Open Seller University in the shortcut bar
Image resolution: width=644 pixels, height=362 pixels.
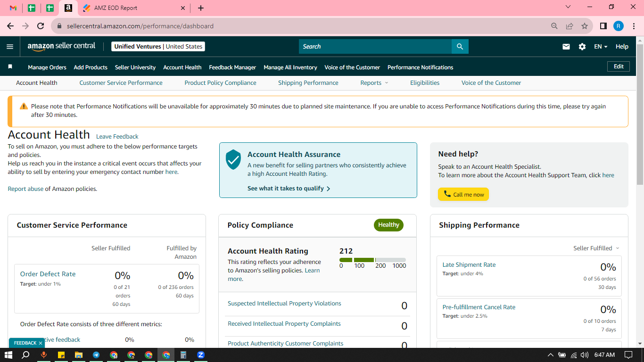click(135, 67)
